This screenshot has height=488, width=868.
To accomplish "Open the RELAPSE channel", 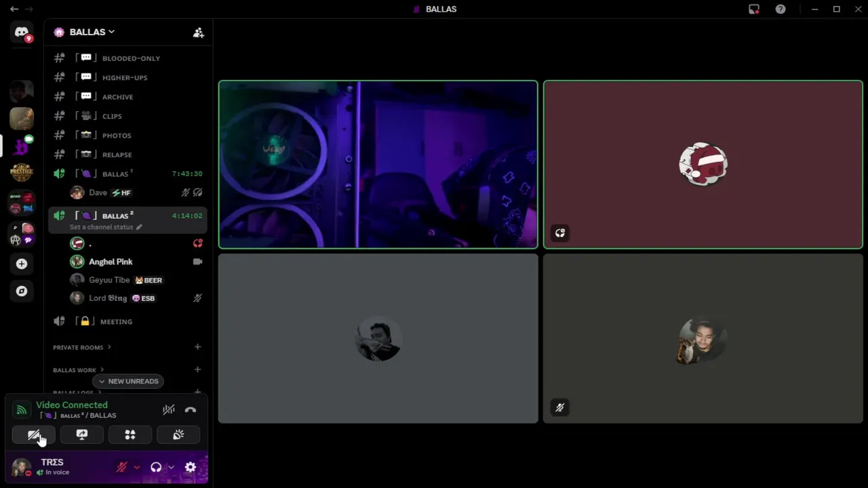I will tap(127, 155).
